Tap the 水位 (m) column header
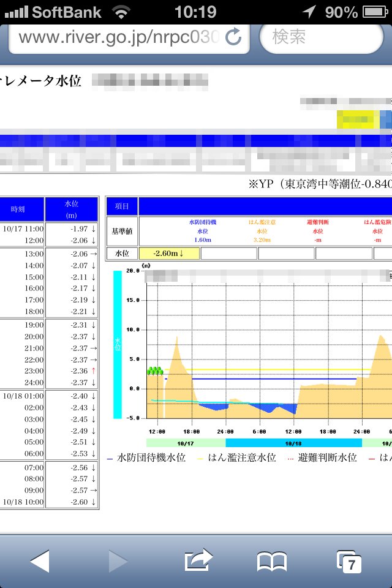 71,209
